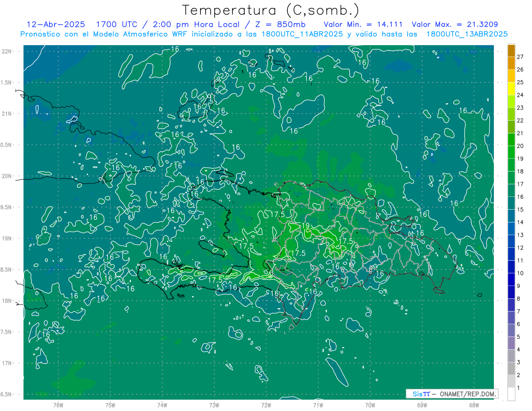Pick the dark blue swatch between 9 and 10

pyautogui.click(x=511, y=279)
